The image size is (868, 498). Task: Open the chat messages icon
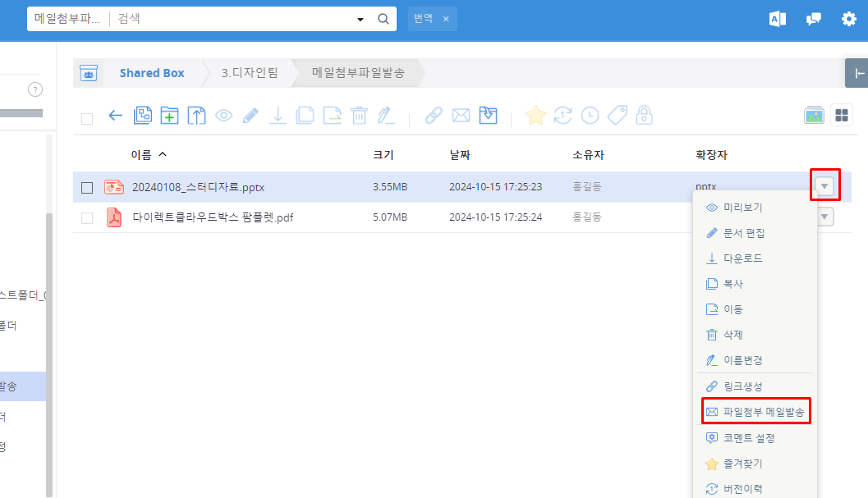(813, 19)
